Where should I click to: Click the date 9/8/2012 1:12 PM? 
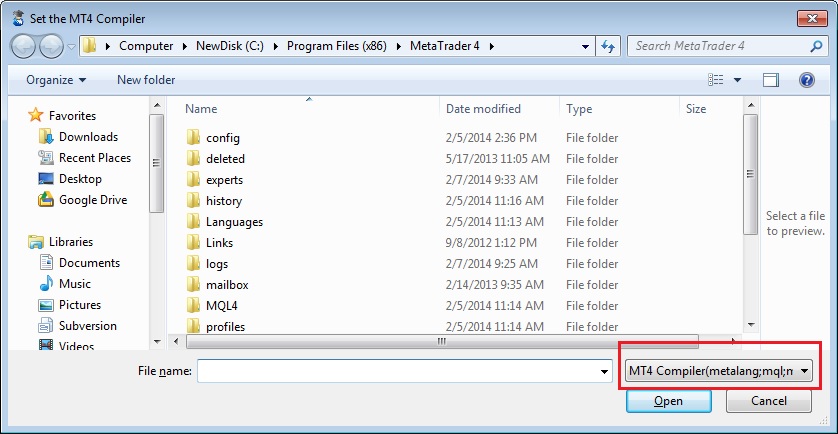click(x=491, y=243)
